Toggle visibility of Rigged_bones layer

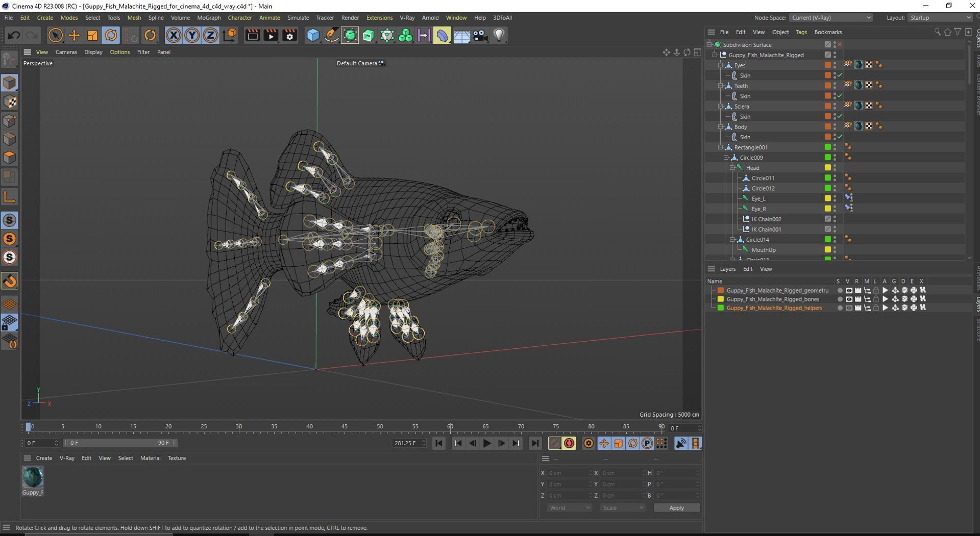(849, 299)
